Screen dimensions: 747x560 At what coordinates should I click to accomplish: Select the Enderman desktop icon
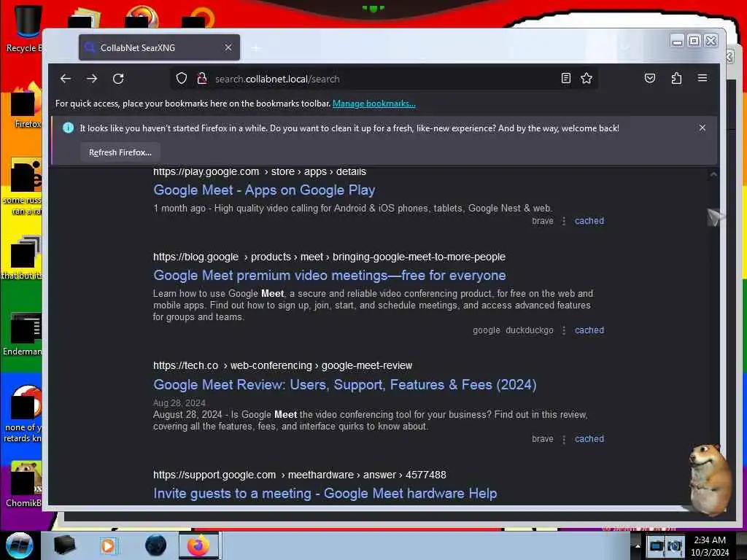pos(23,334)
